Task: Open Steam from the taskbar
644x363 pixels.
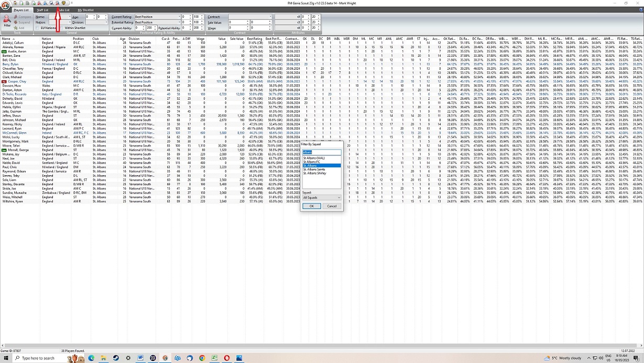Action: click(x=116, y=358)
